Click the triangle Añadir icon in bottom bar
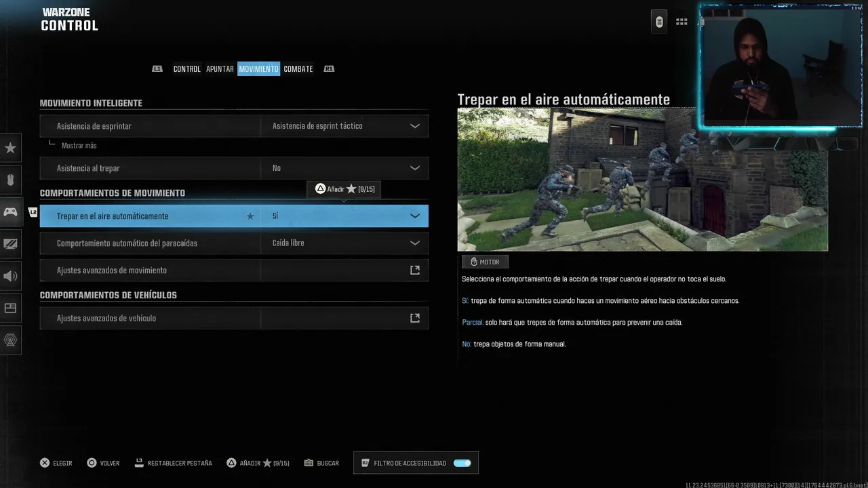Viewport: 868px width, 488px height. (x=231, y=463)
